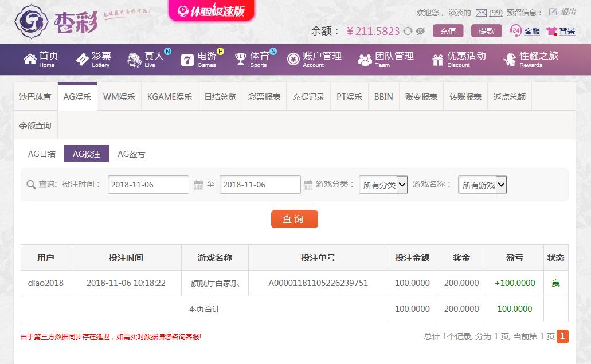591x364 pixels.
Task: Click the 本页合计 total row label
Action: [x=204, y=309]
